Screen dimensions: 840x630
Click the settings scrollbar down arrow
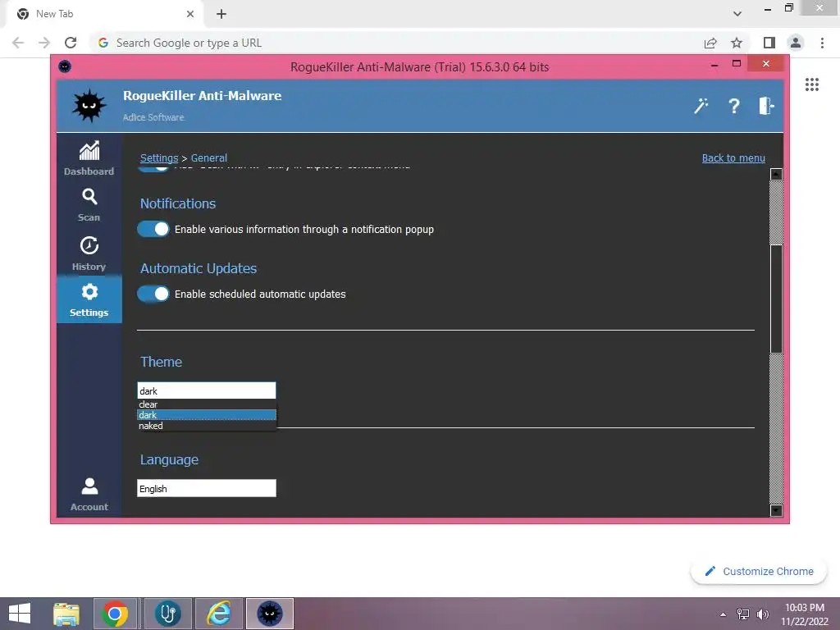(x=776, y=510)
